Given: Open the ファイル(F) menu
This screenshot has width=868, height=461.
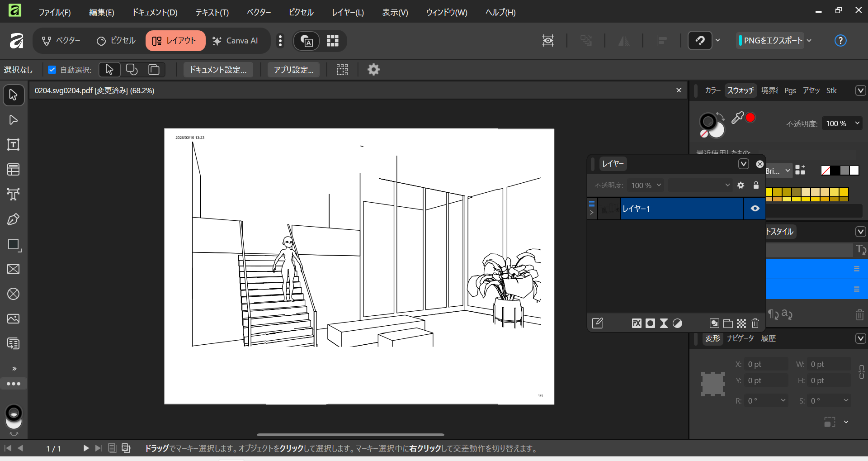Looking at the screenshot, I should (54, 12).
